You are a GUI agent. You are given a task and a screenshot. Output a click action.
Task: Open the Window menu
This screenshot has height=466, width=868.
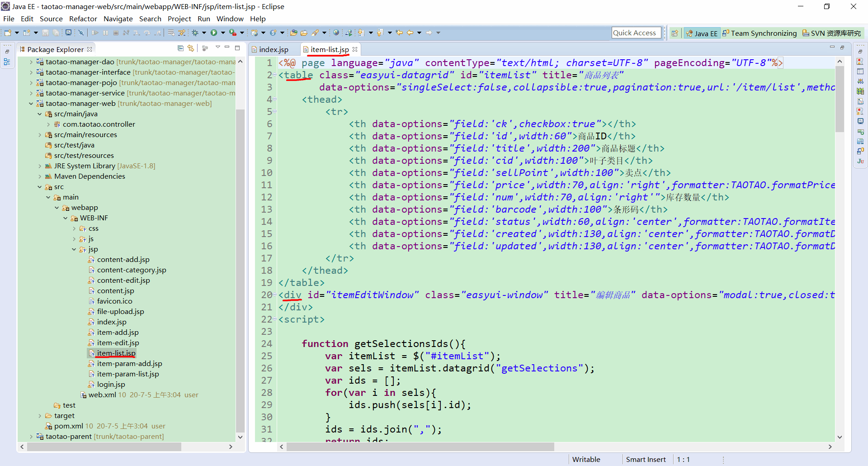pos(230,19)
